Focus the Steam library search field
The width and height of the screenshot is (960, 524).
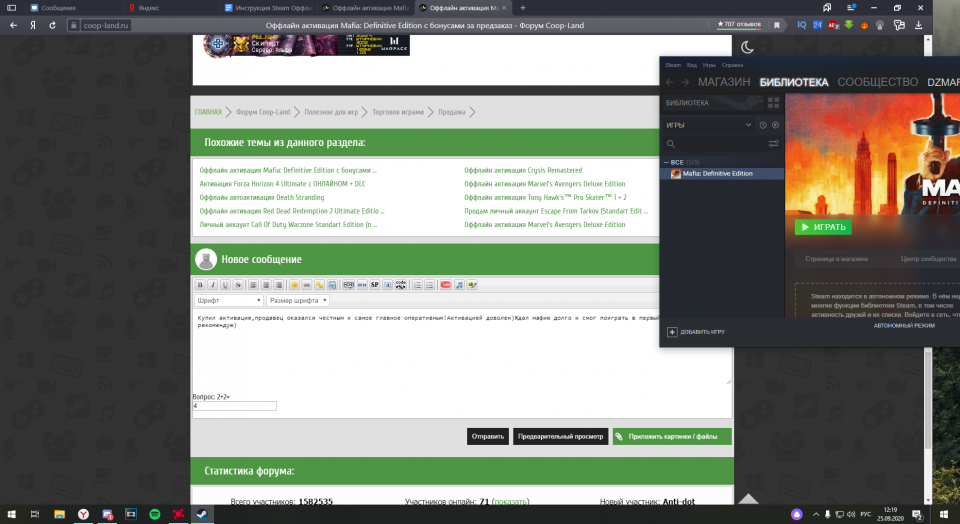click(714, 144)
